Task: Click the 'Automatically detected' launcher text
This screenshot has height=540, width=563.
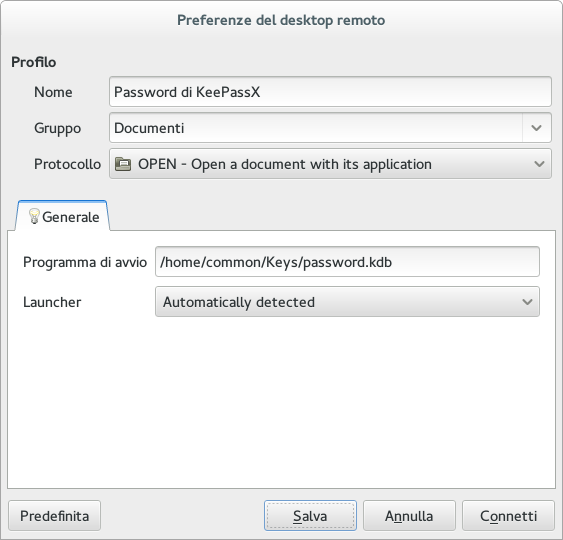Action: (x=239, y=302)
